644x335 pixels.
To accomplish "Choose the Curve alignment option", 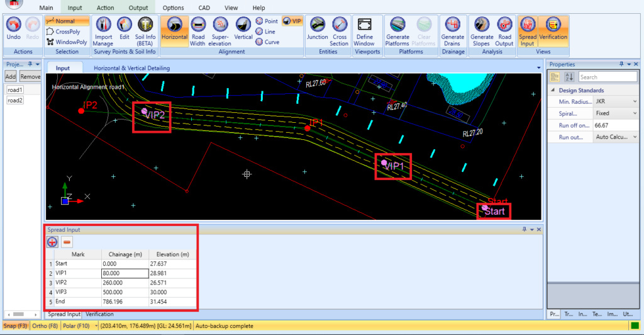I will click(267, 42).
